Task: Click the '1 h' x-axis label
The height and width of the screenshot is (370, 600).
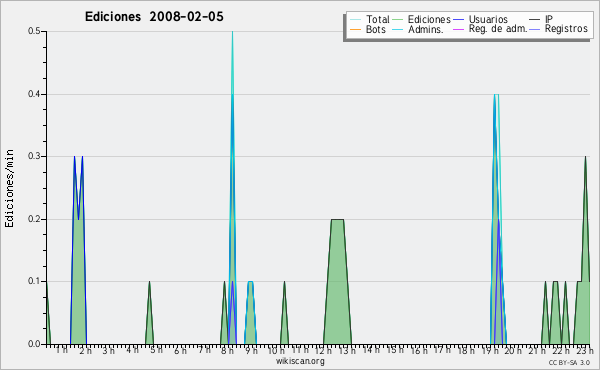Action: click(x=62, y=350)
